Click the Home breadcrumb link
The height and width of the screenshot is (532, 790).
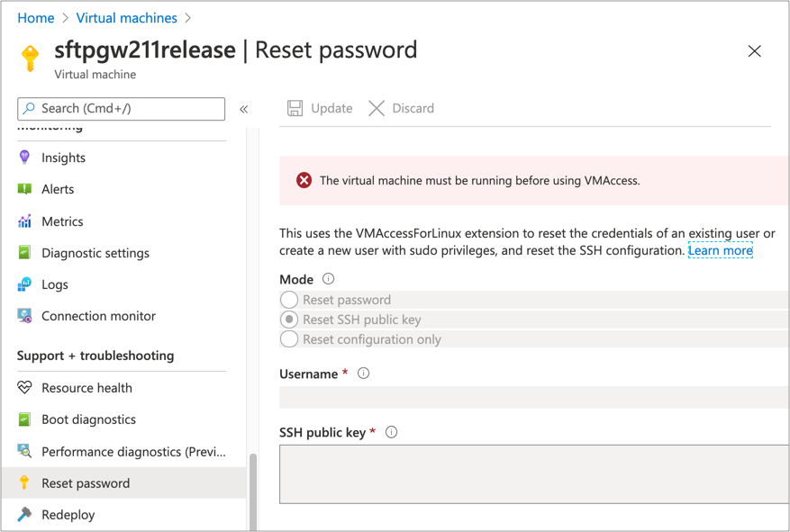tap(36, 18)
